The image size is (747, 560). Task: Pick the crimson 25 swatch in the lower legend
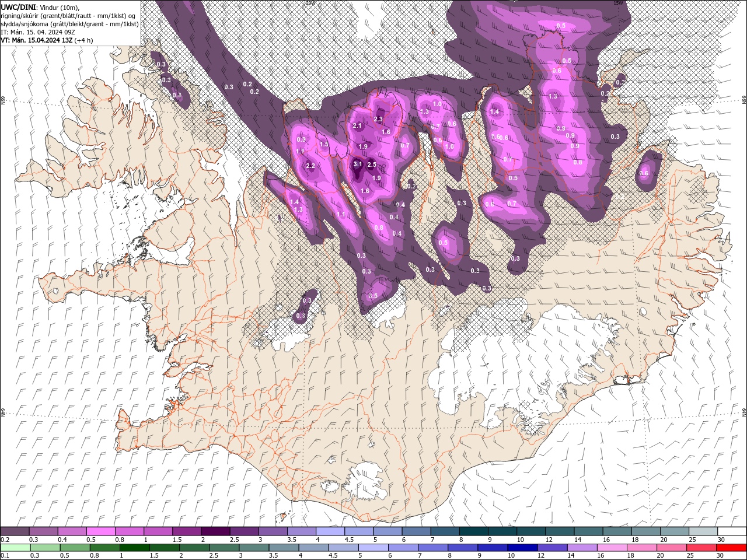703,548
